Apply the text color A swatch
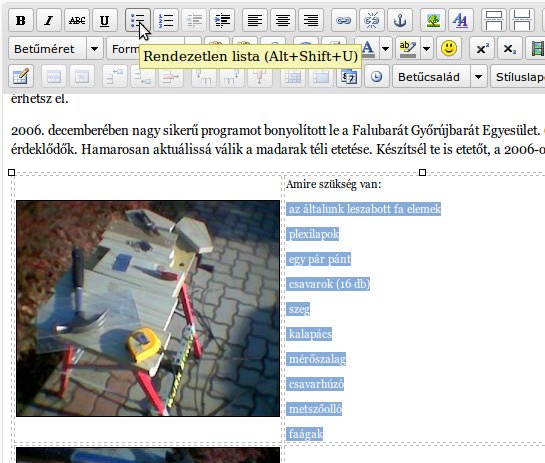 tap(368, 48)
